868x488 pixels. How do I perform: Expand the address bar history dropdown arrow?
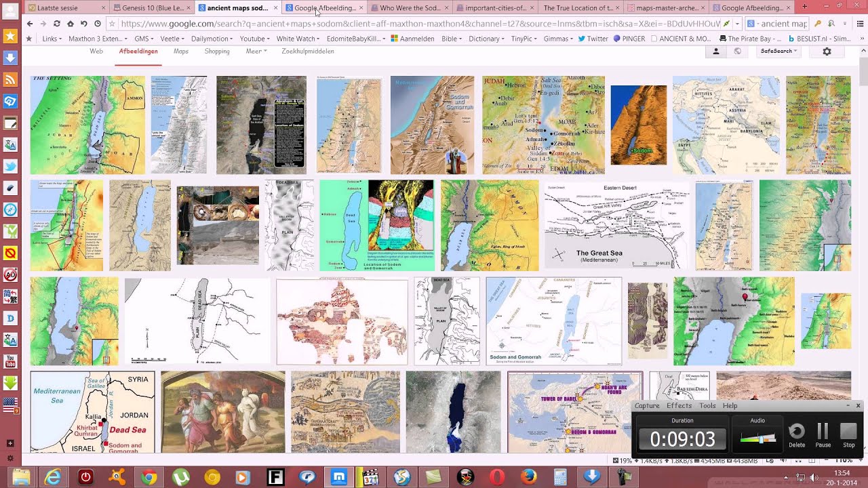click(x=736, y=24)
